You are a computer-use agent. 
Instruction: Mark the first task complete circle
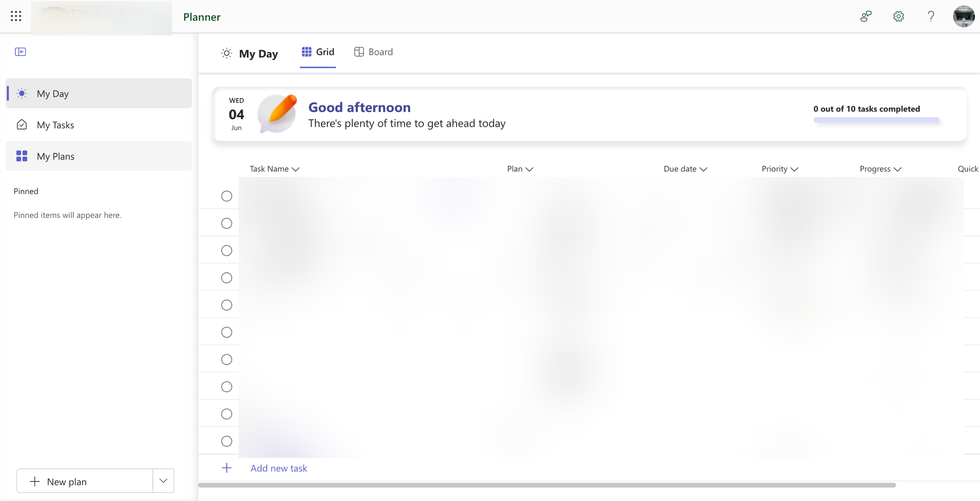click(227, 196)
